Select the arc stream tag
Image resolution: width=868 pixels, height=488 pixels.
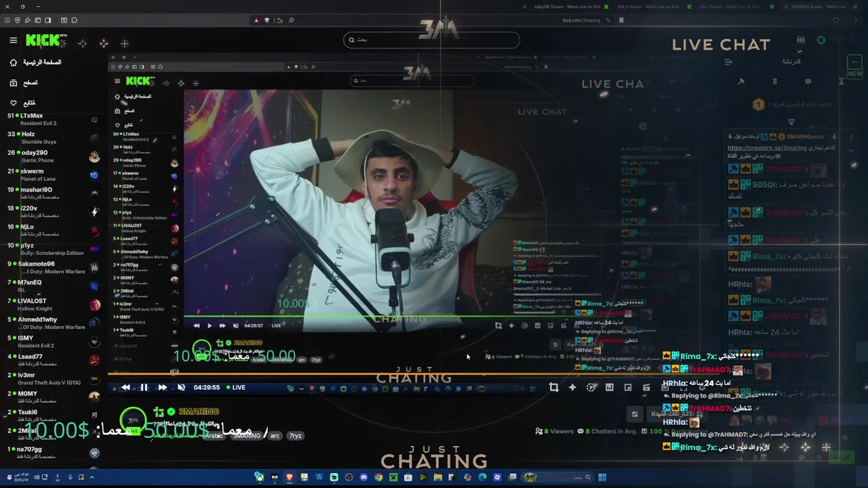coord(275,436)
